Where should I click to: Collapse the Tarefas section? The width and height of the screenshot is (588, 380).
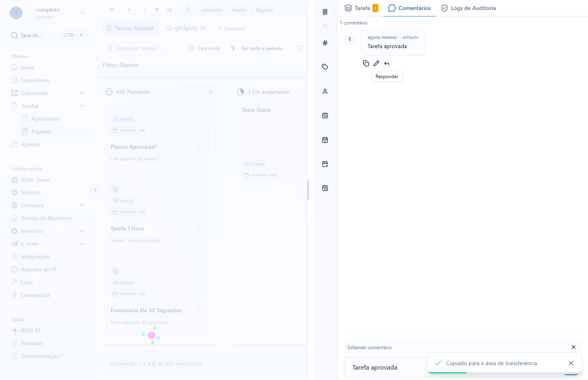81,106
